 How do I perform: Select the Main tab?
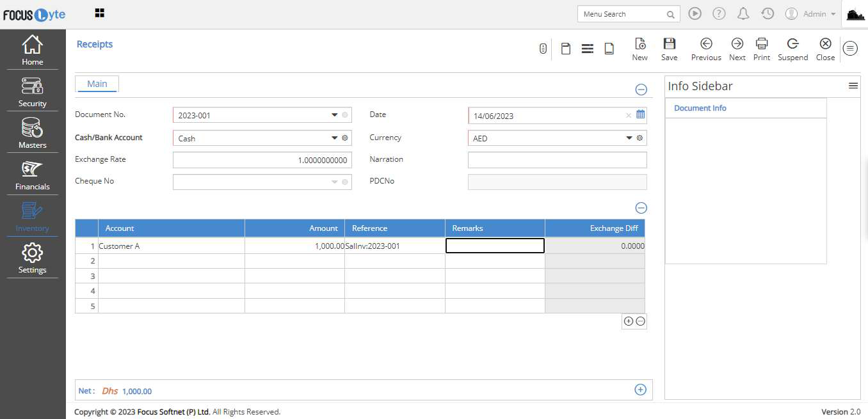pos(97,84)
